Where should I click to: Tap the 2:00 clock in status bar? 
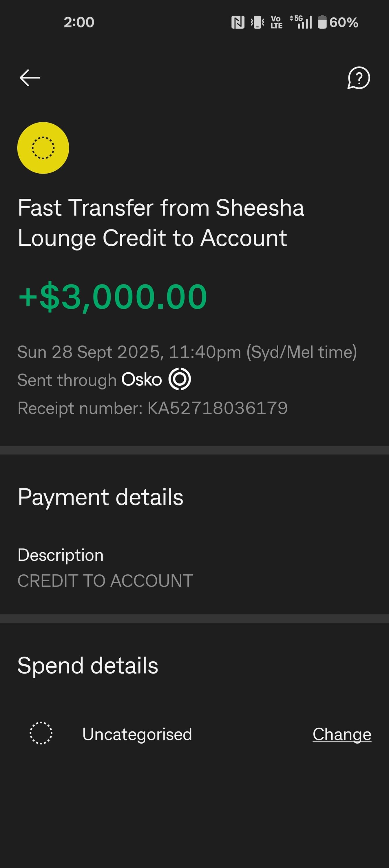click(x=79, y=22)
